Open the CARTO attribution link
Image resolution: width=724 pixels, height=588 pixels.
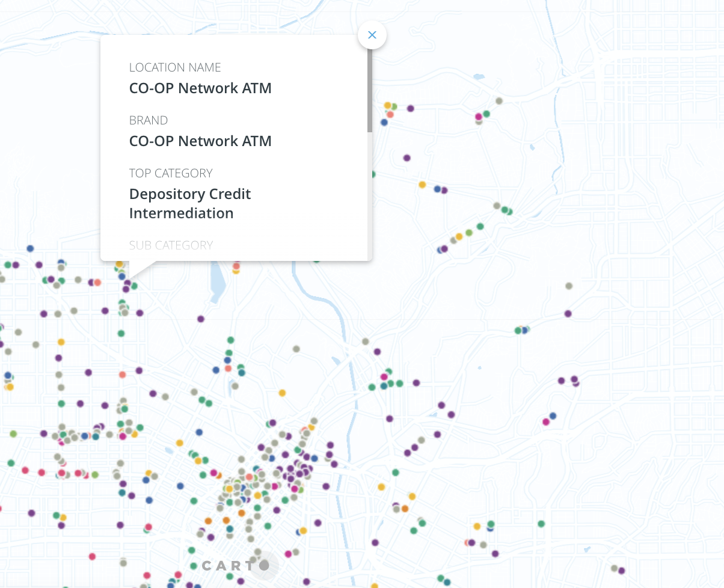click(235, 565)
